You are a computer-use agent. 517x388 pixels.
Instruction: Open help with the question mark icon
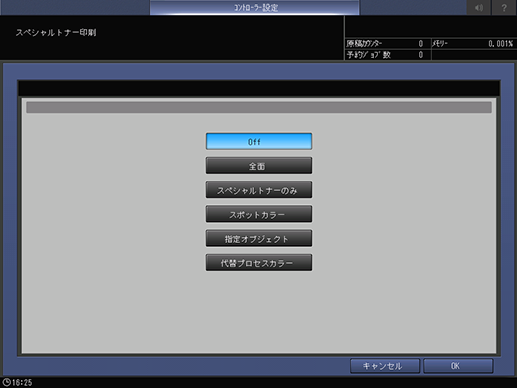coord(504,7)
